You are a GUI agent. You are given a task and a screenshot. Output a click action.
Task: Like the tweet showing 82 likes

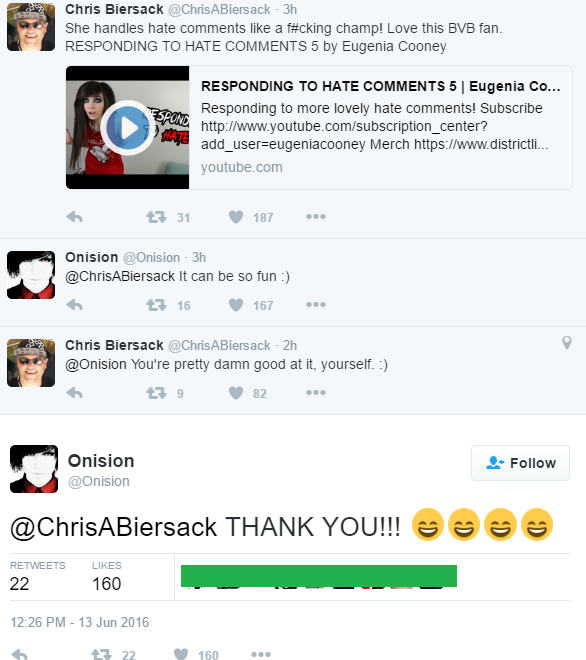(x=236, y=393)
